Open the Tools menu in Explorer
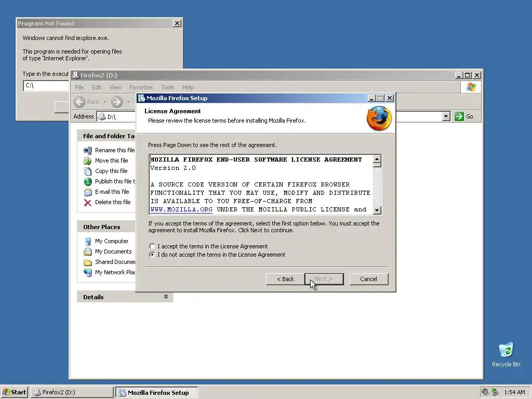 (x=168, y=87)
